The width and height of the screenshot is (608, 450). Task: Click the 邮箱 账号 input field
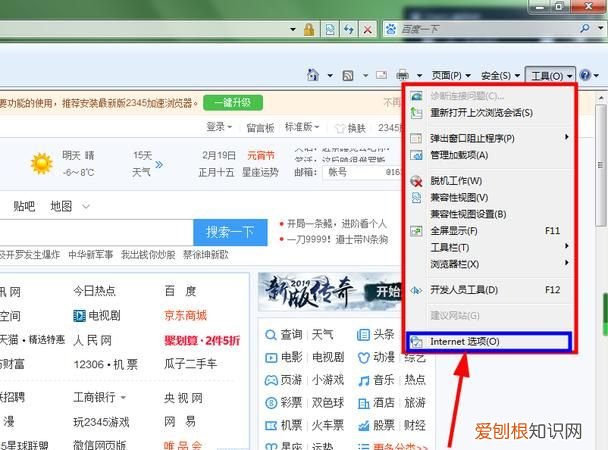(361, 172)
